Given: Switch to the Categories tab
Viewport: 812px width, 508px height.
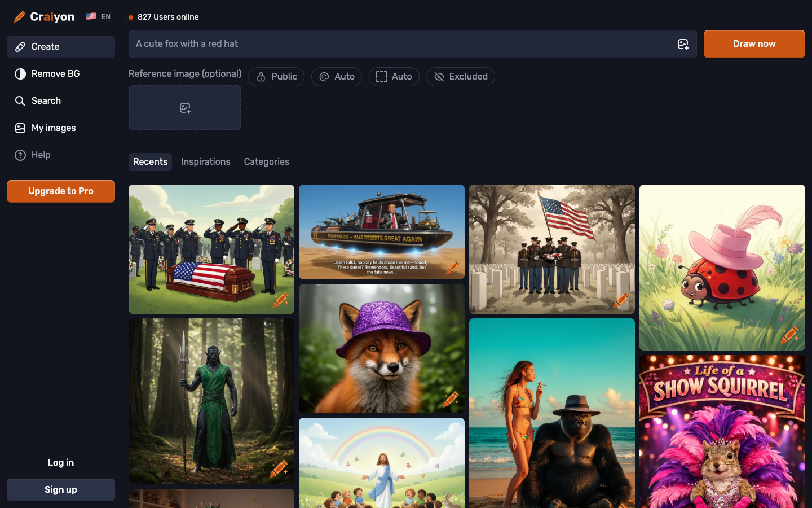Looking at the screenshot, I should pyautogui.click(x=266, y=161).
